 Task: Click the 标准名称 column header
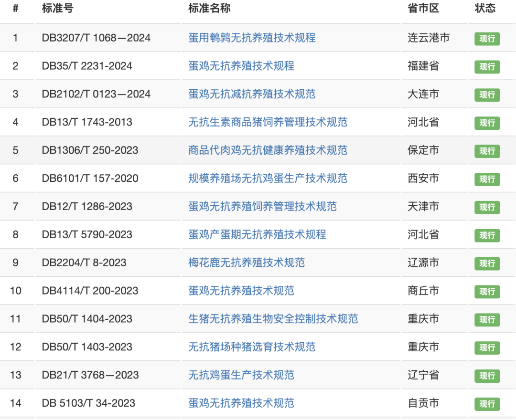point(209,8)
